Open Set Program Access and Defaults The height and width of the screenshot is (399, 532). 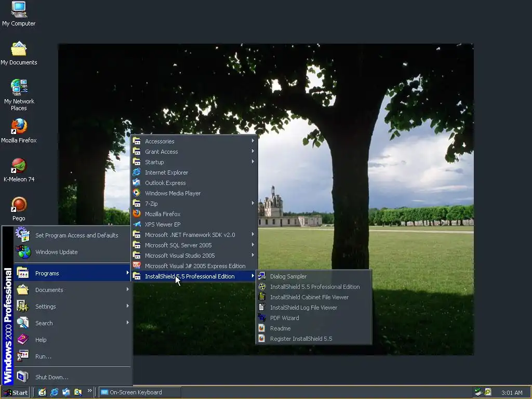[x=72, y=235]
